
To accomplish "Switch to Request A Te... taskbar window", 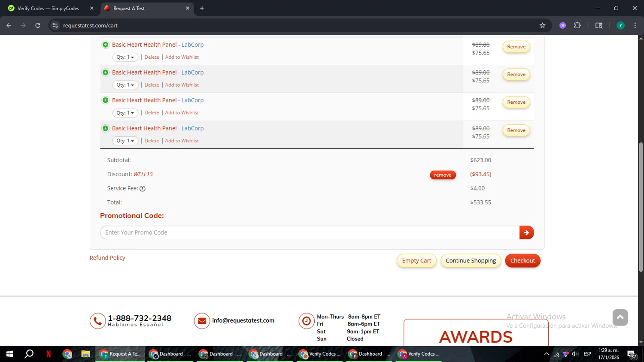I will coord(120,354).
